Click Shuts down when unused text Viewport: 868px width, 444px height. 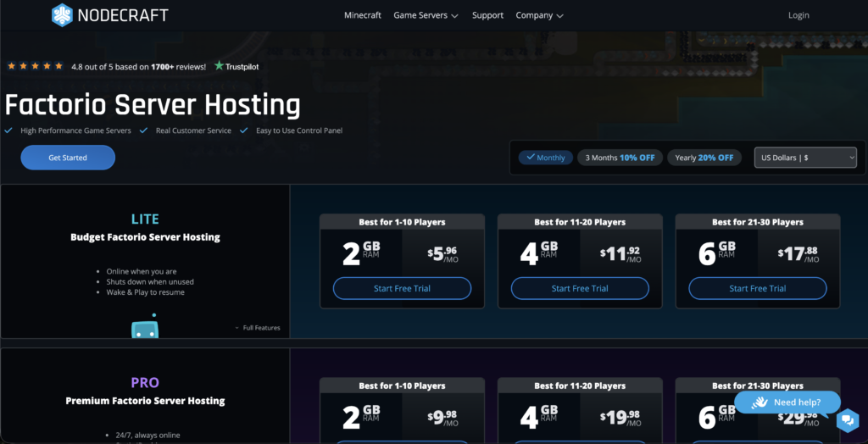[x=150, y=282]
